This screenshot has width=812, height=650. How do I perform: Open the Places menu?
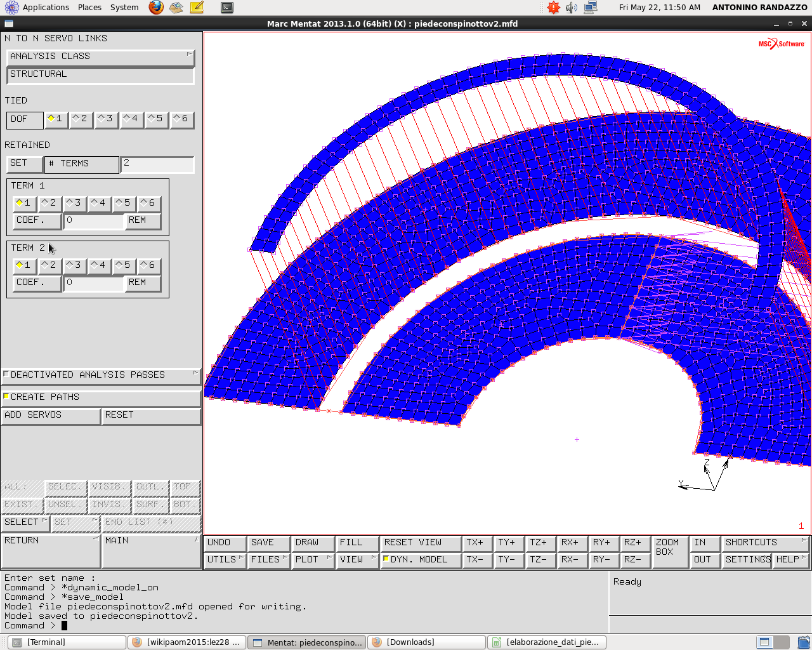click(x=89, y=8)
